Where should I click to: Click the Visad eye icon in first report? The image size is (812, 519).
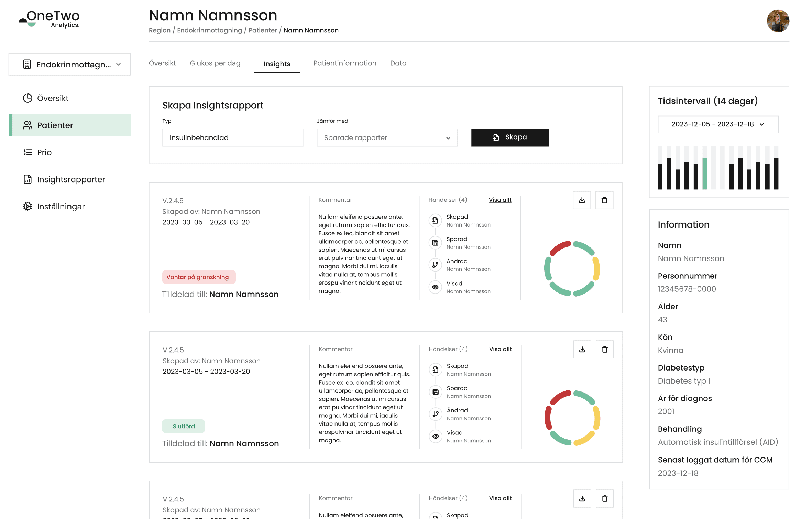click(x=435, y=287)
